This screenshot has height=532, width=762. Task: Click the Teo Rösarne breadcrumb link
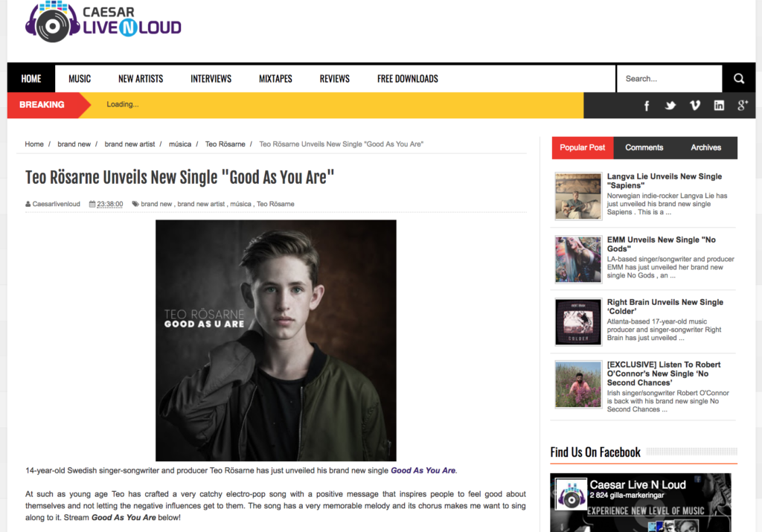tap(225, 144)
